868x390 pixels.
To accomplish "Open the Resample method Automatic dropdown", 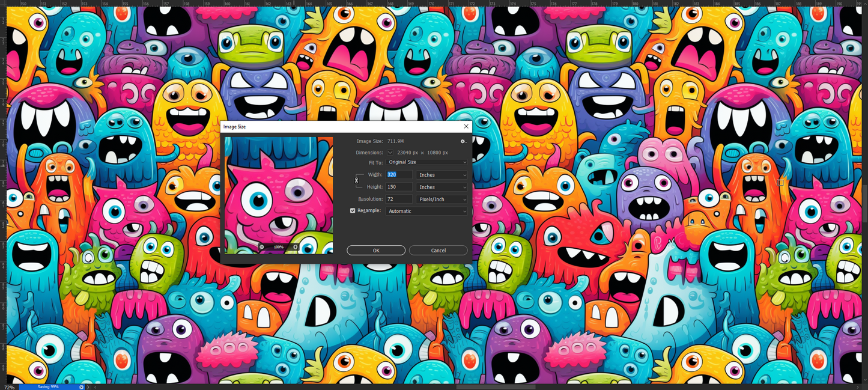I will coord(426,211).
